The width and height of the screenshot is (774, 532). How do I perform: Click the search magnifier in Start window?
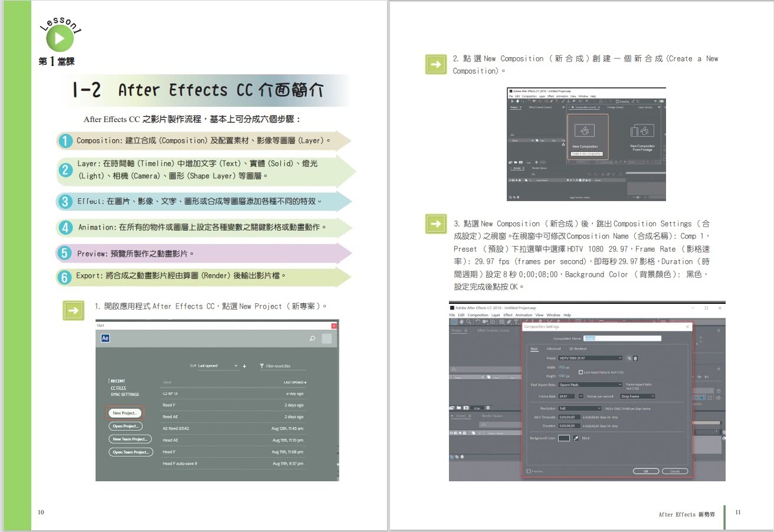[312, 339]
